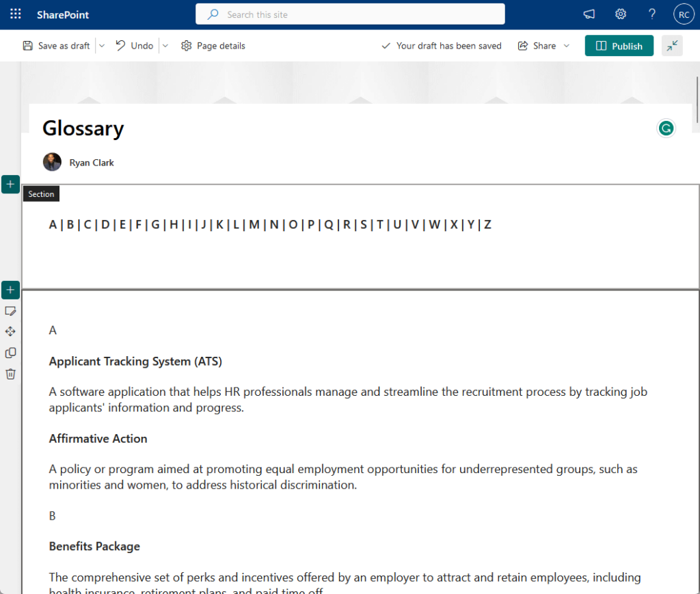This screenshot has width=700, height=594.
Task: Click the Search this site box
Action: 350,14
